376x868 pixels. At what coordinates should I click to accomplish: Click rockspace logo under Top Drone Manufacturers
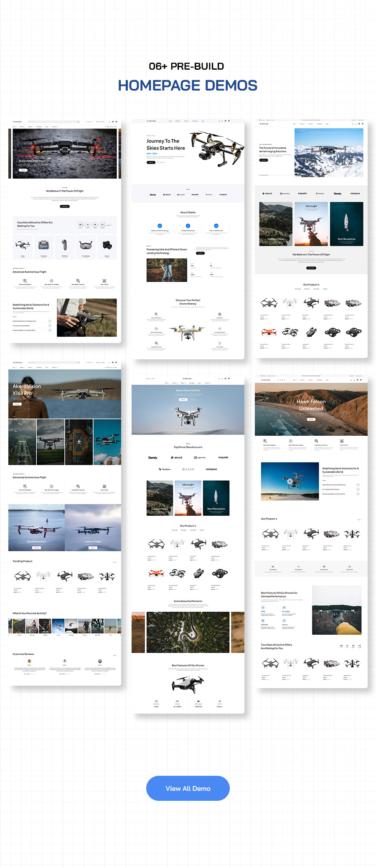tap(211, 469)
